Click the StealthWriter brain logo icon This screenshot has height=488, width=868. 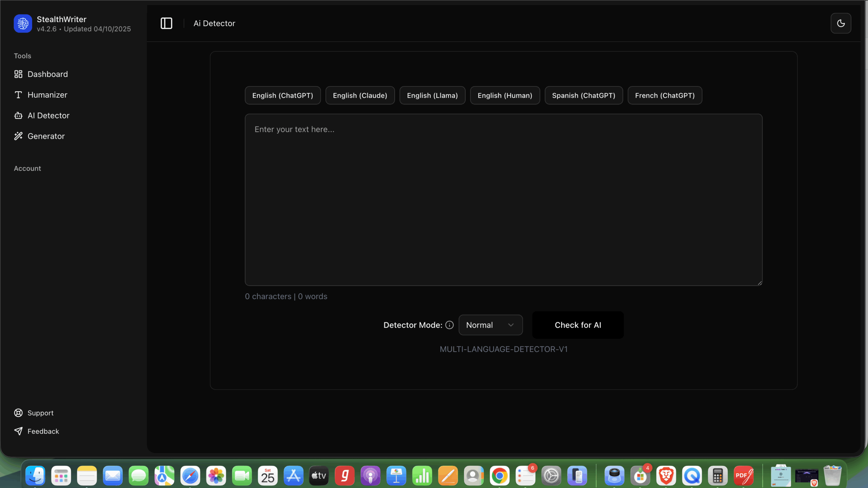[x=23, y=23]
